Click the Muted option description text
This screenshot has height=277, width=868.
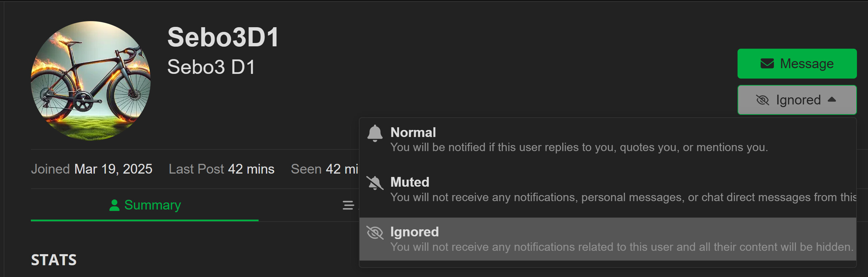click(x=623, y=197)
